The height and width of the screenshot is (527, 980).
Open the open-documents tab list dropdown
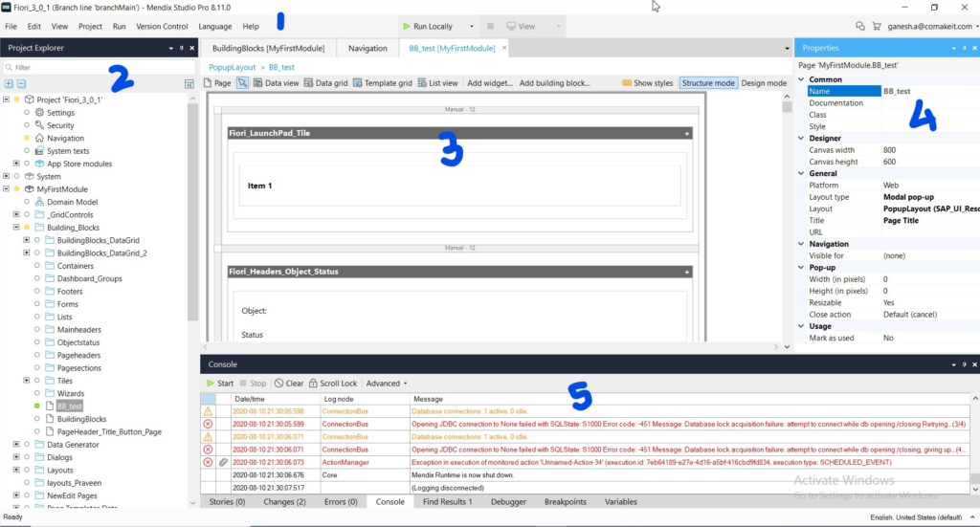coord(787,48)
